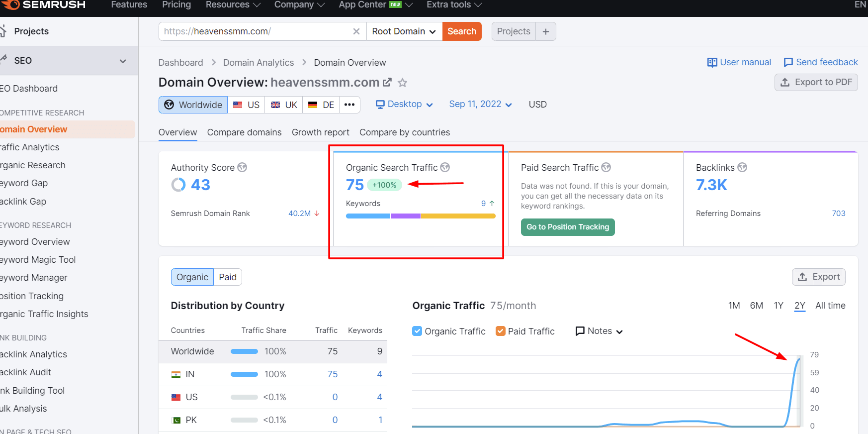
Task: Open the Resources menu
Action: (233, 4)
